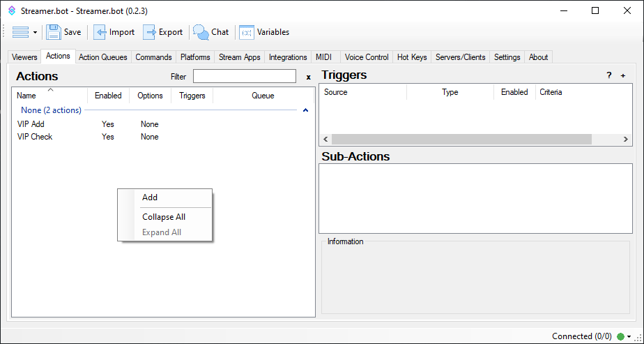Viewport: 644px width, 344px height.
Task: Click the Queue column header
Action: coord(263,96)
